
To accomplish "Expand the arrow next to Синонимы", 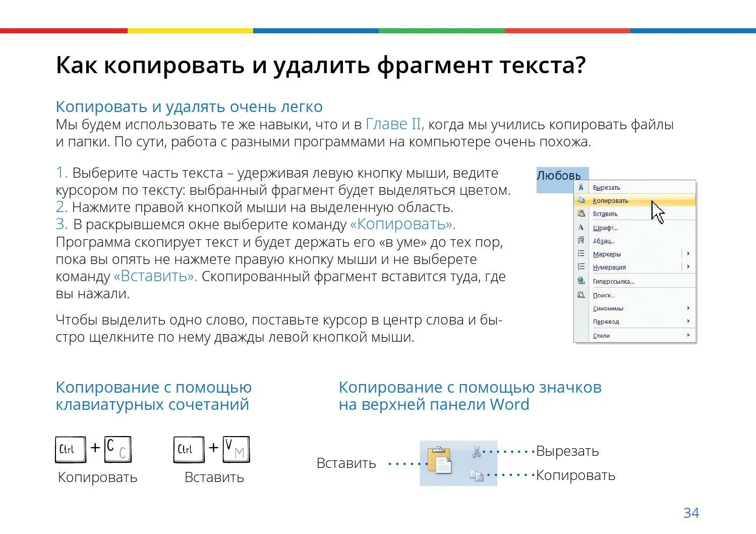I will pyautogui.click(x=688, y=308).
